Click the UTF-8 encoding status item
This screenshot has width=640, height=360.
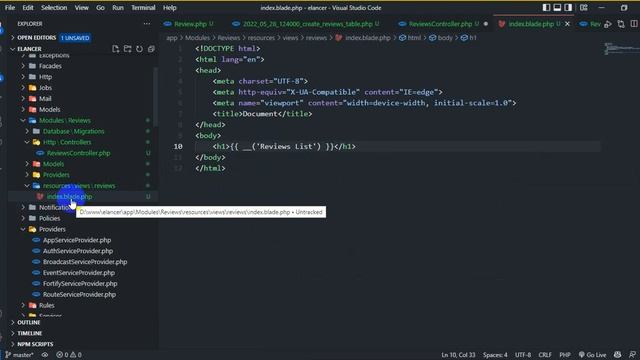[x=523, y=355]
